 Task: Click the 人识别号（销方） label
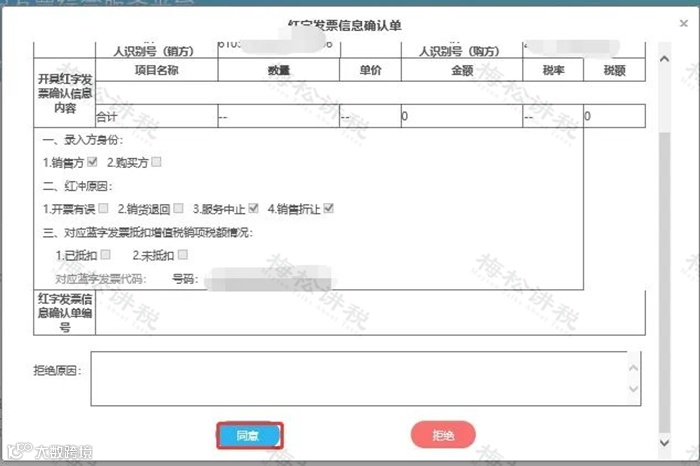pyautogui.click(x=154, y=51)
